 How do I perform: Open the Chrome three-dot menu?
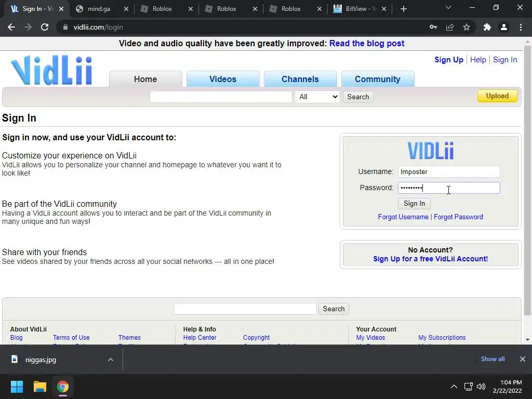tap(521, 27)
